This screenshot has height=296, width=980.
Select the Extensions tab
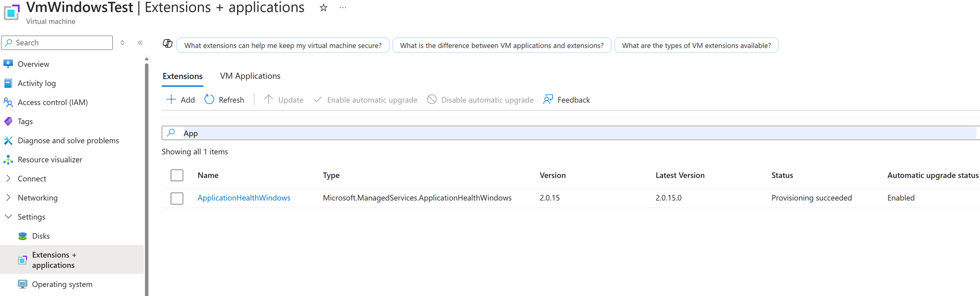[x=182, y=76]
